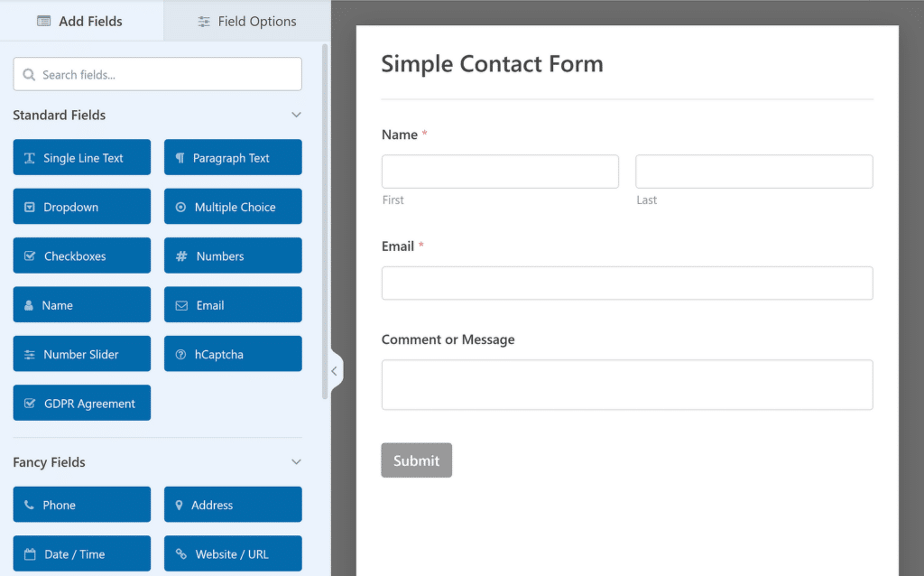Click the Submit button in the preview
This screenshot has width=924, height=576.
pos(416,460)
